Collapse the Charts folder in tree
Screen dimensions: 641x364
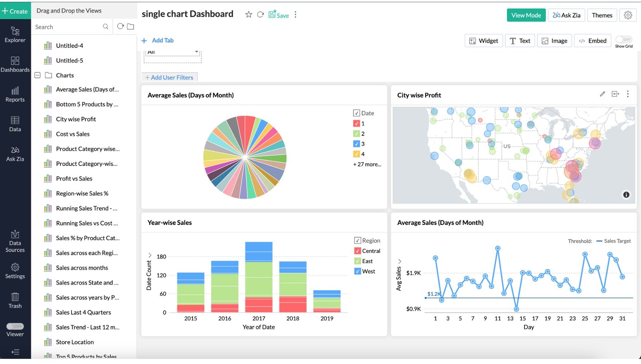[x=37, y=75]
